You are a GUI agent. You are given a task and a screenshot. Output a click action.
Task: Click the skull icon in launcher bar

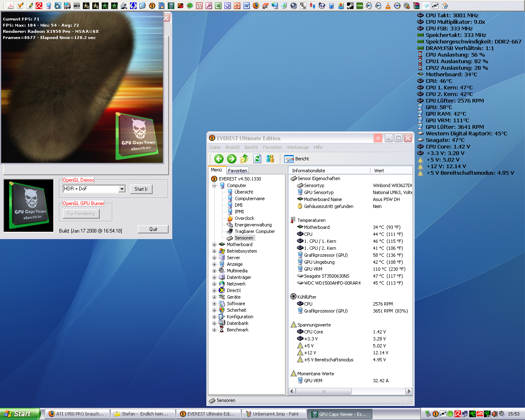[171, 5]
